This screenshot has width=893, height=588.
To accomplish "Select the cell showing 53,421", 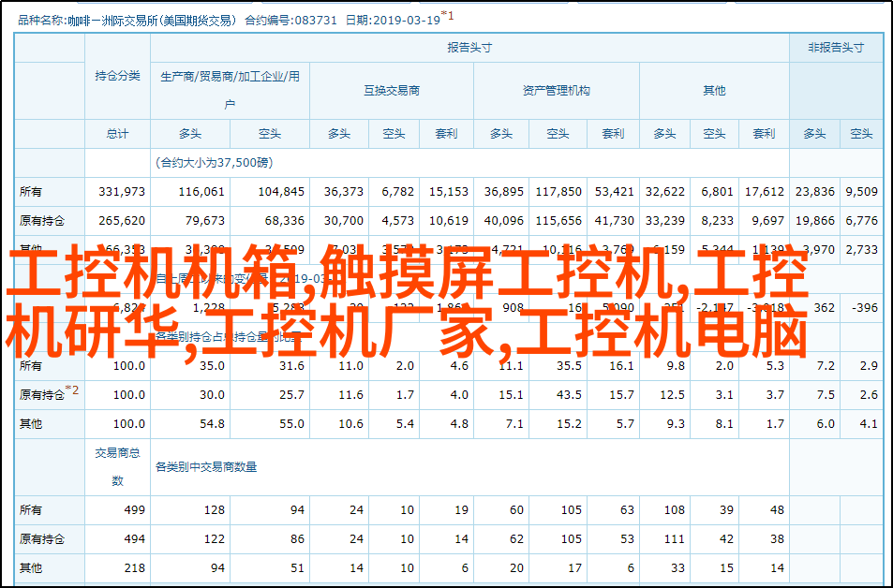I will pos(614,192).
